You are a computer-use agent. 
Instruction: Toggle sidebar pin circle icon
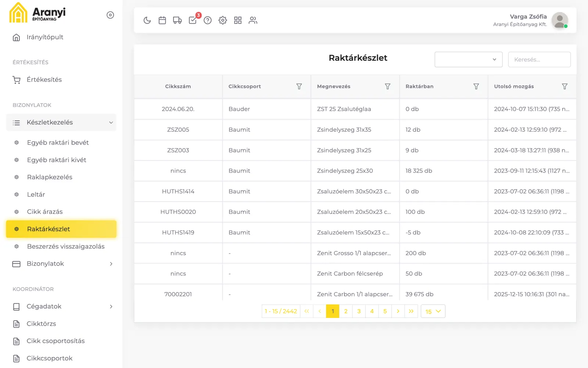tap(110, 15)
